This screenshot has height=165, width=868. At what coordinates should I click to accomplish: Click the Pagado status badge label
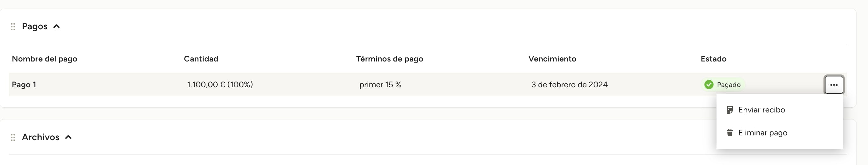[729, 85]
